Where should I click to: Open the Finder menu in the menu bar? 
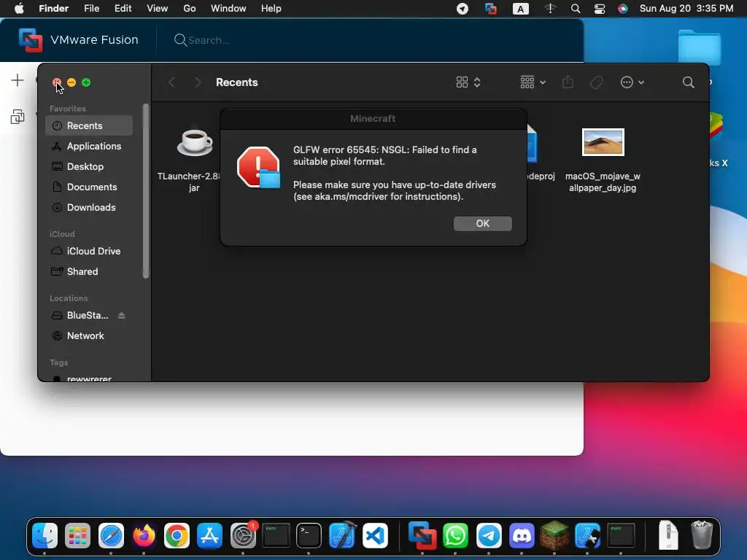(x=53, y=9)
